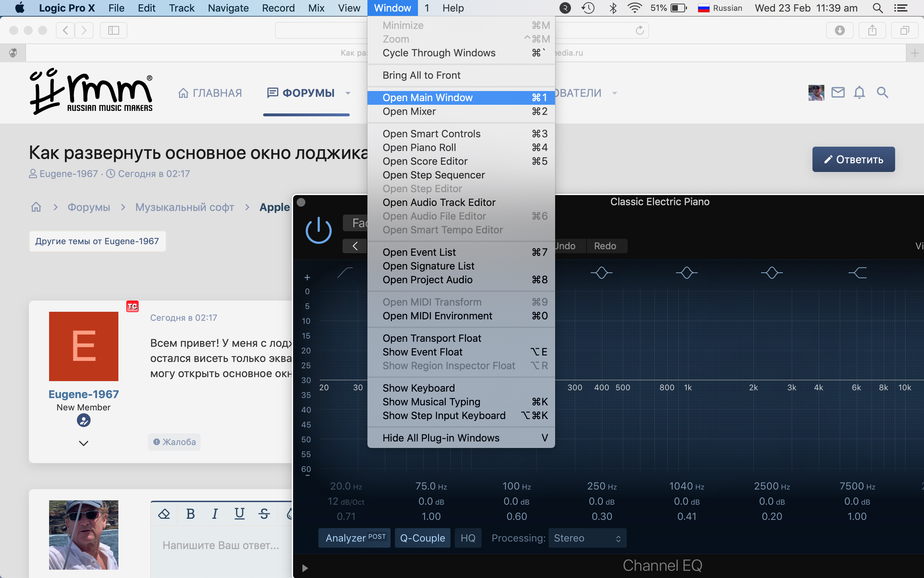This screenshot has width=924, height=578.
Task: Open the Bluetooth status icon
Action: click(613, 8)
